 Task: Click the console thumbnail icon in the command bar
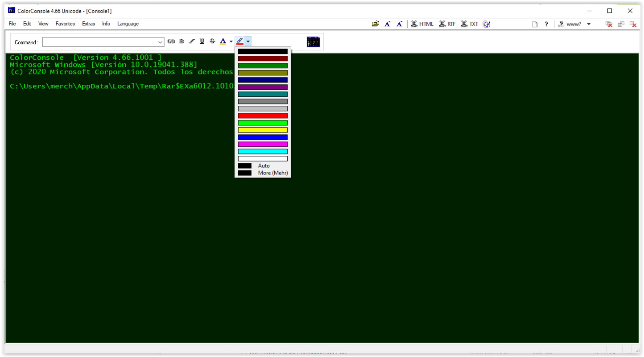pyautogui.click(x=314, y=42)
